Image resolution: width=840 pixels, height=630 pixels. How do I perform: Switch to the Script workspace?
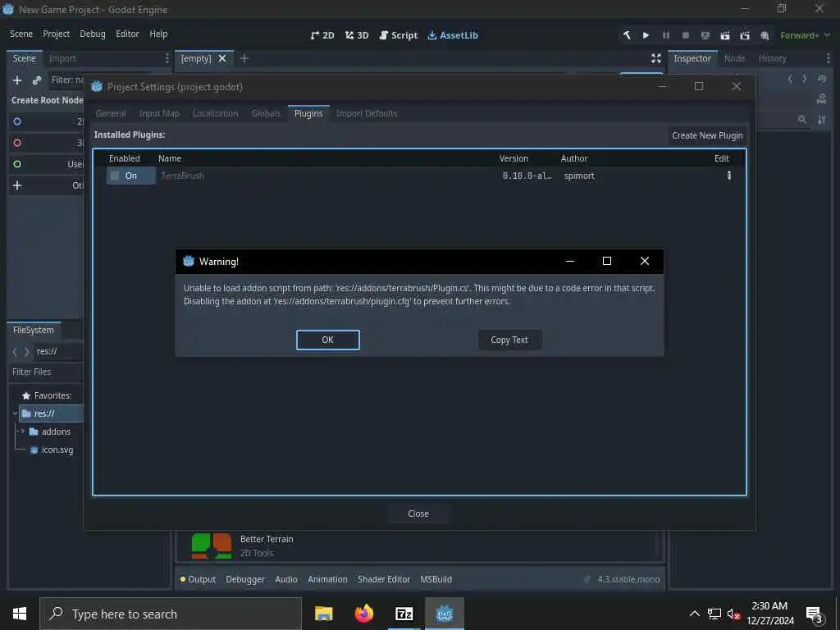398,35
